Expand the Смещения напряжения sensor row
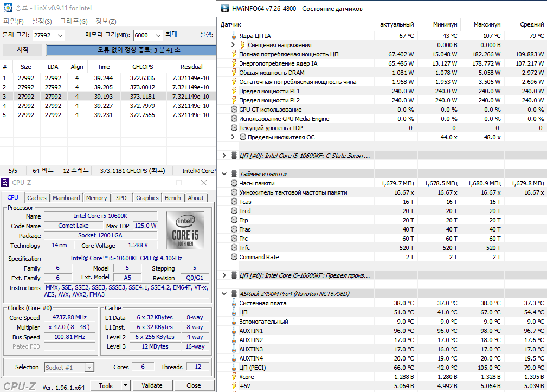Screen dimensions: 547x392 [x=233, y=44]
